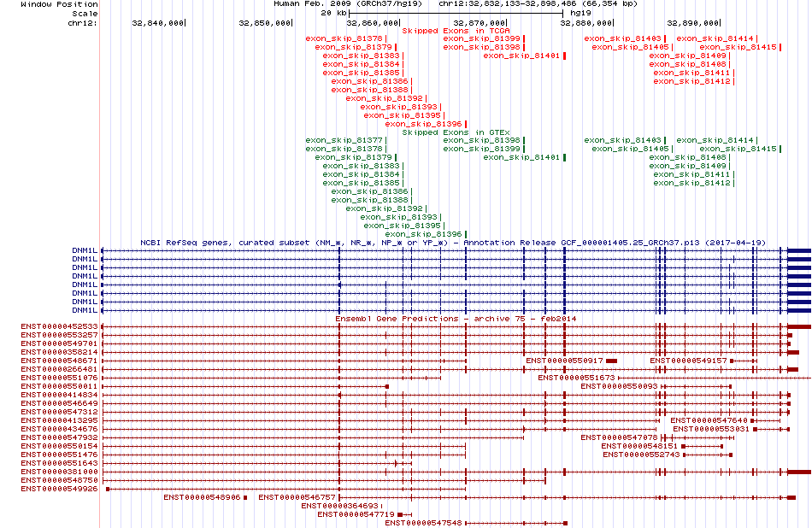
Task: Select the ENST00000548906 transcript label
Action: 202,497
